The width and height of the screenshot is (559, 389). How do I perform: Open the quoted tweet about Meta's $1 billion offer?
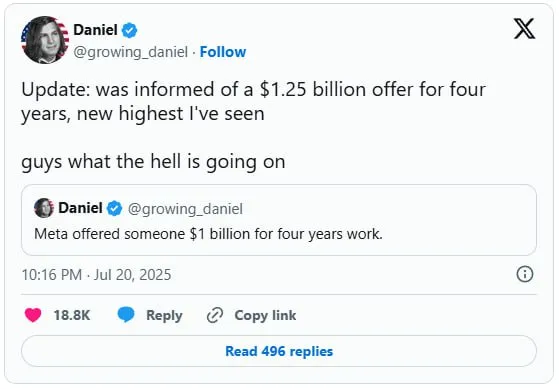pos(279,220)
